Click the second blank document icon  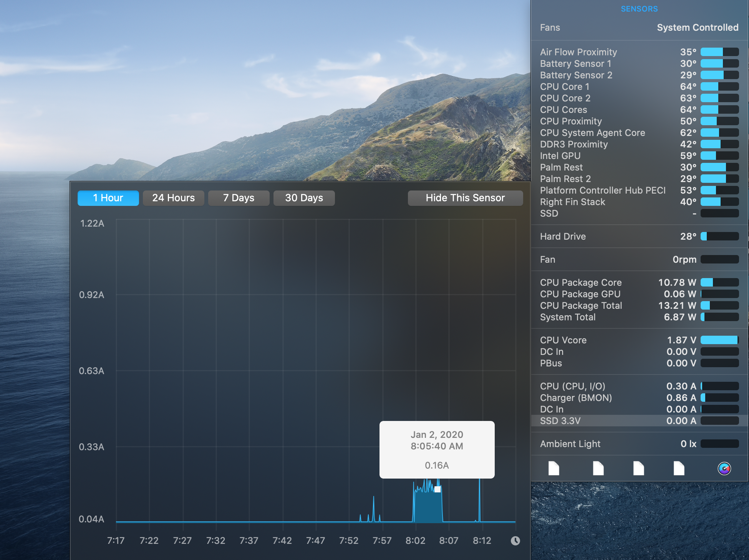click(598, 469)
